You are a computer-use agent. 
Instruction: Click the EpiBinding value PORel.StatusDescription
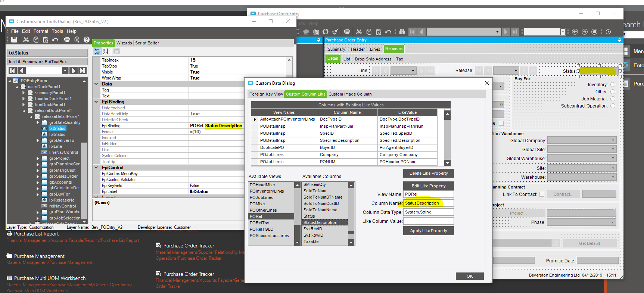coord(216,126)
